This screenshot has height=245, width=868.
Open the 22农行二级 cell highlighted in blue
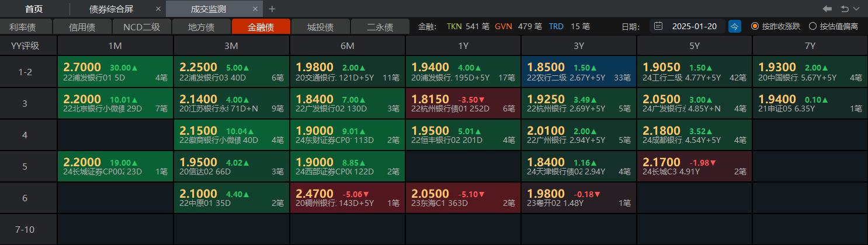[x=578, y=72]
